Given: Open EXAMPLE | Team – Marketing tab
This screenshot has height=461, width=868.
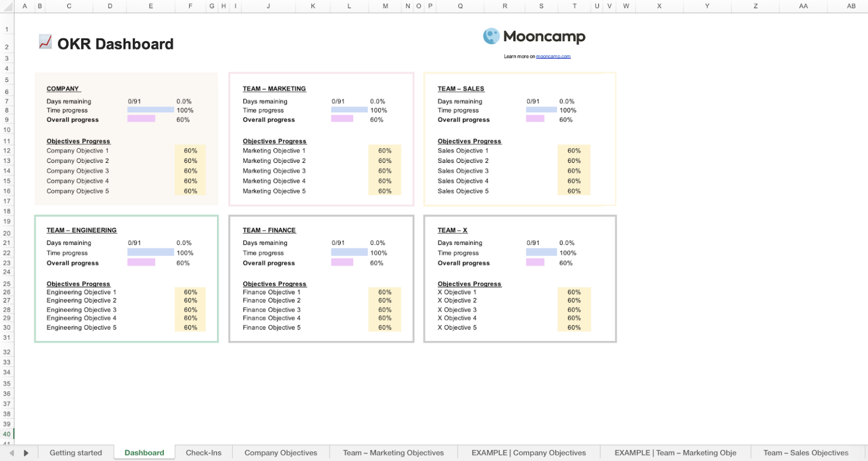Looking at the screenshot, I should (x=675, y=453).
